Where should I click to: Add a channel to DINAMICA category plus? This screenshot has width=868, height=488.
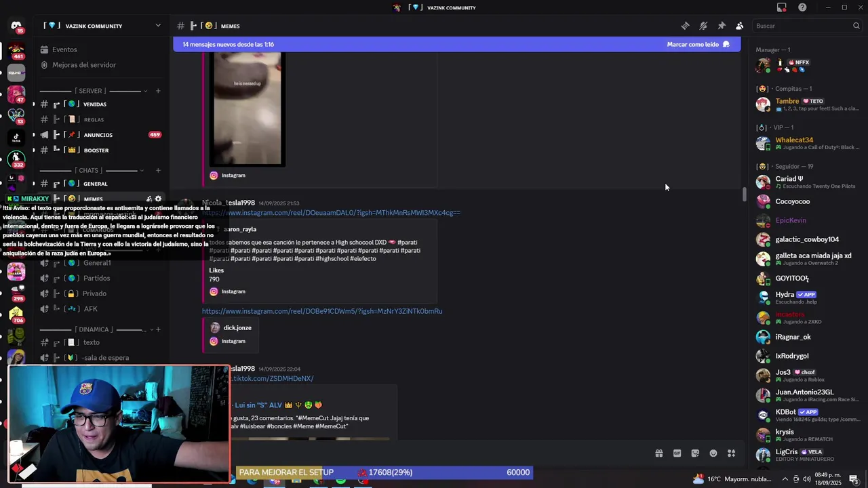tap(158, 329)
